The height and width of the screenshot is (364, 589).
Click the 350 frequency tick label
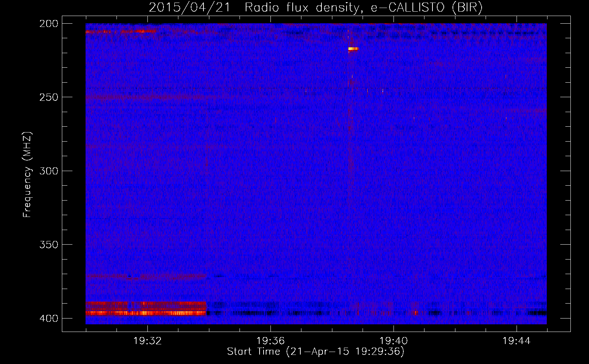(49, 245)
